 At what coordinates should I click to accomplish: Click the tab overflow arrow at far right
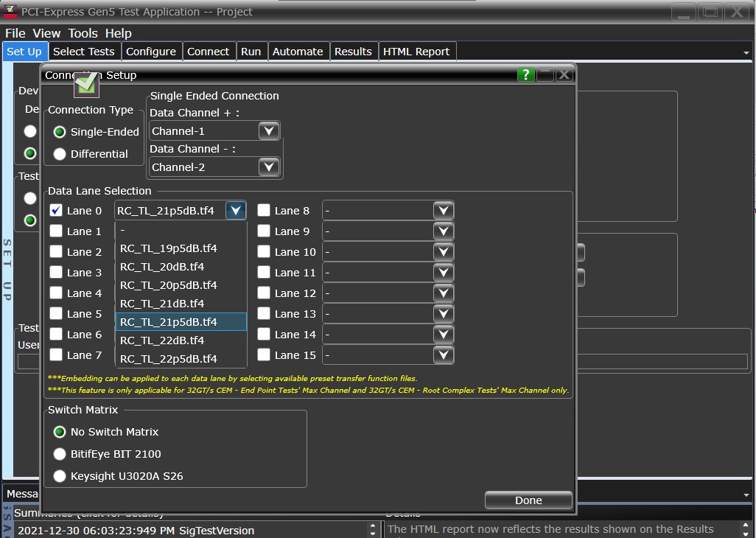(746, 53)
